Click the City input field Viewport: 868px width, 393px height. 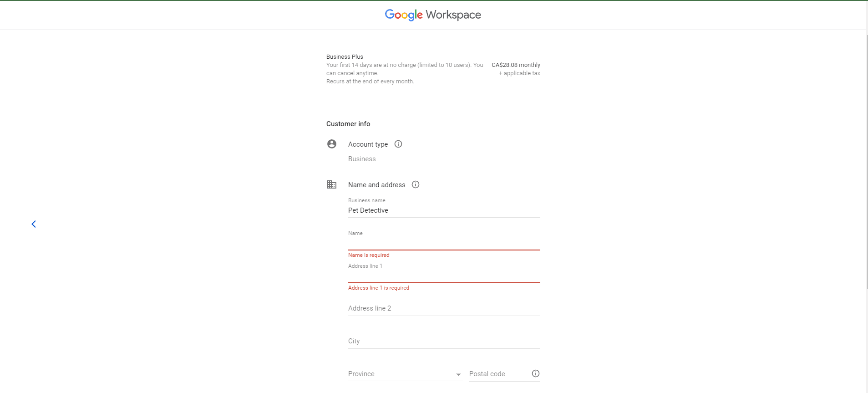coord(444,341)
